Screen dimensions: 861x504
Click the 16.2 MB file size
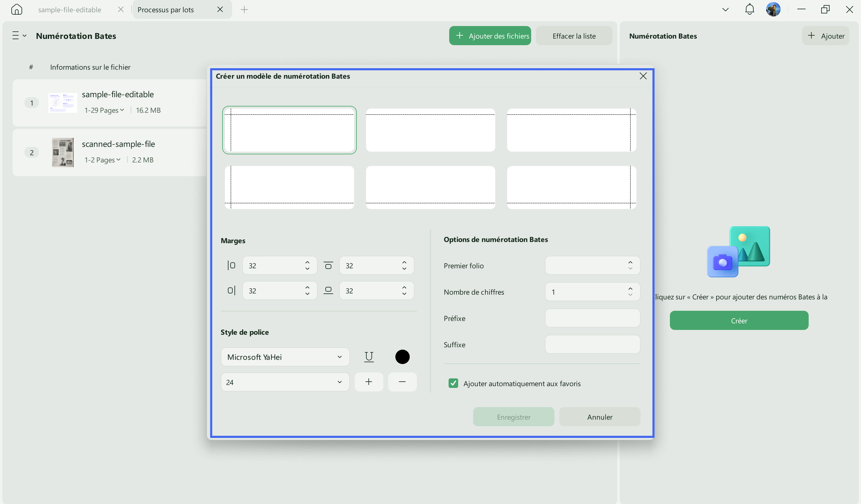coord(148,110)
